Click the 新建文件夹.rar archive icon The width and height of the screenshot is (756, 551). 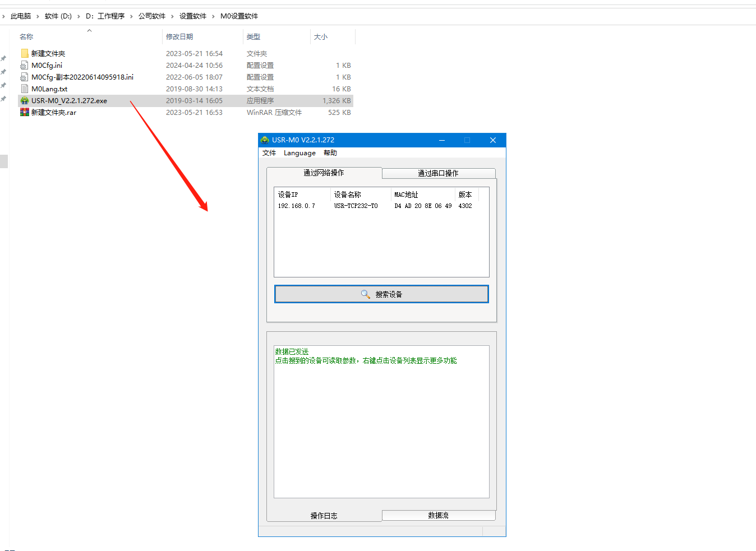coord(25,113)
